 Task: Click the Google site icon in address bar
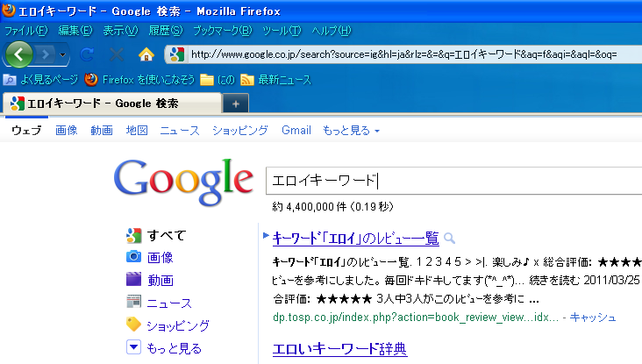click(177, 54)
